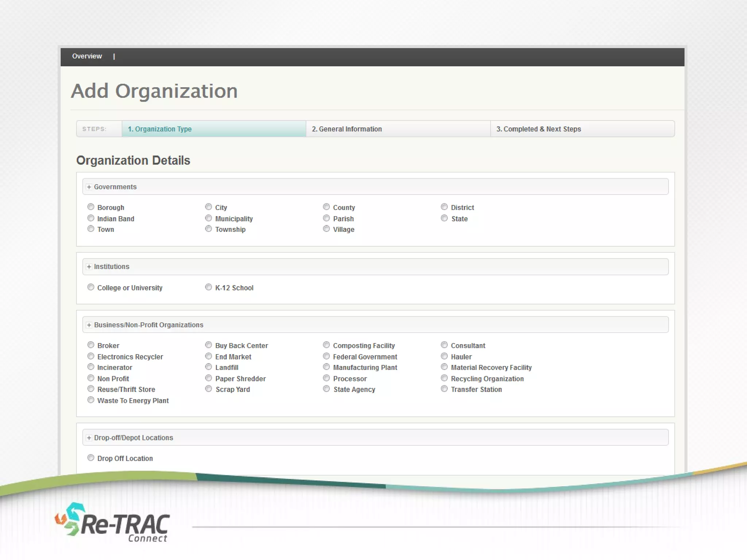Select Electronics Recycler organization type

[91, 356]
